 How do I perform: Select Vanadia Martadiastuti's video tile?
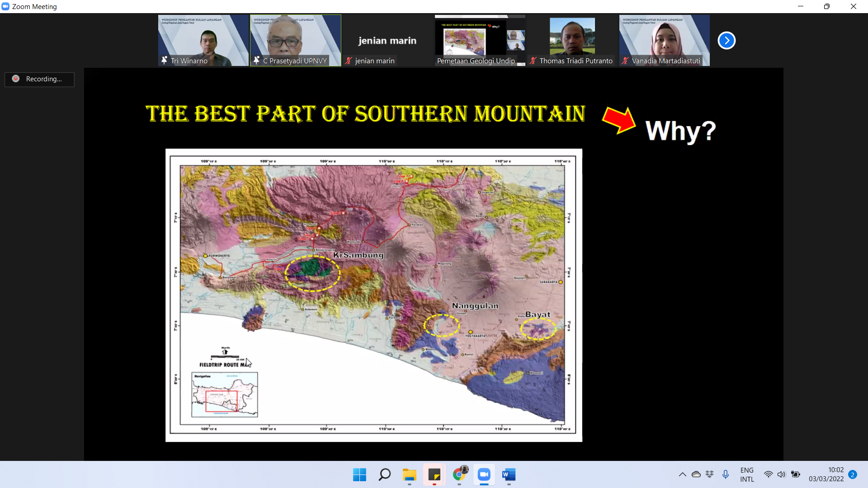point(664,38)
